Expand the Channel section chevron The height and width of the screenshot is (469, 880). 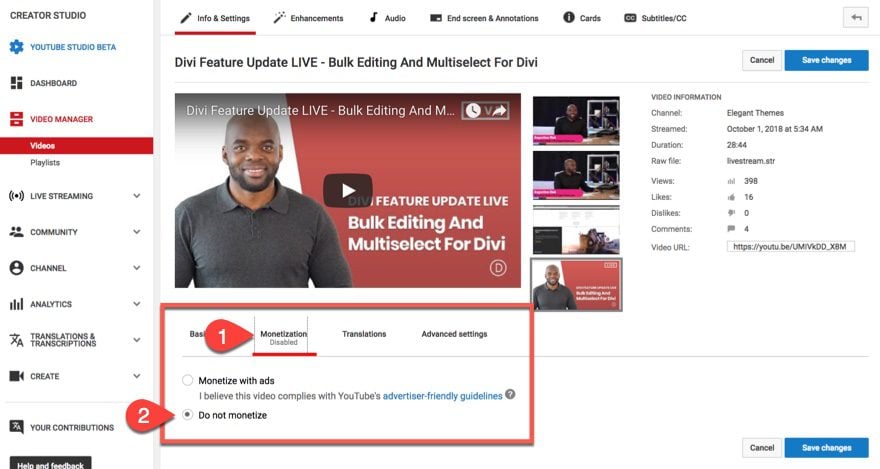(x=137, y=268)
